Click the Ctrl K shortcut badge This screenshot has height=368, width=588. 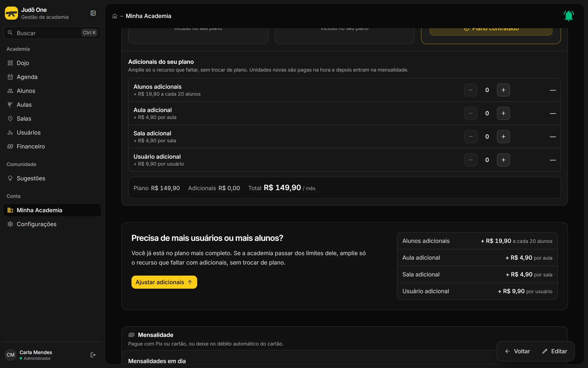tap(89, 33)
